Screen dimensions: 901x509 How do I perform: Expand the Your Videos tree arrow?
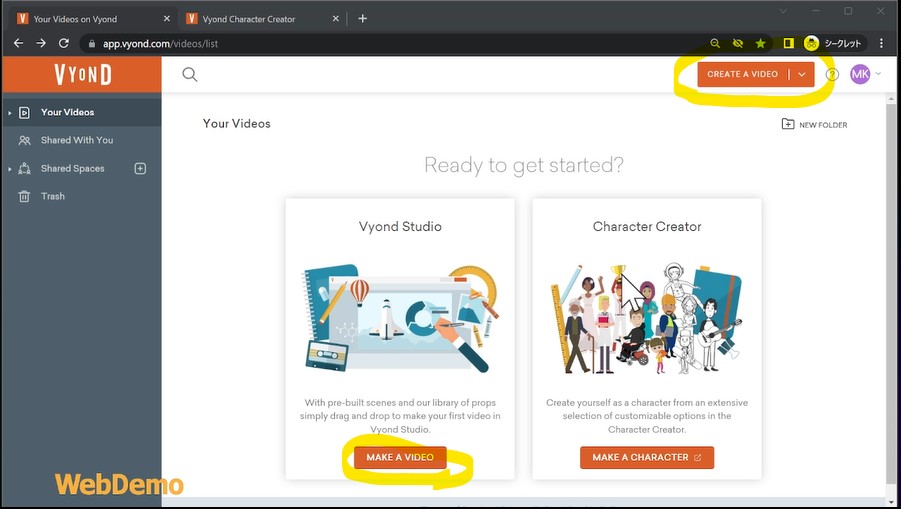coord(10,113)
